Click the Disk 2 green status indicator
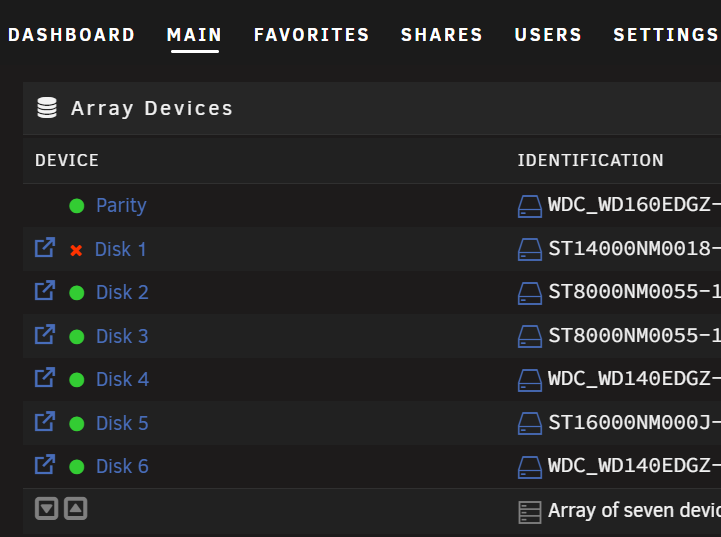Viewport: 721px width, 537px height. [x=77, y=293]
